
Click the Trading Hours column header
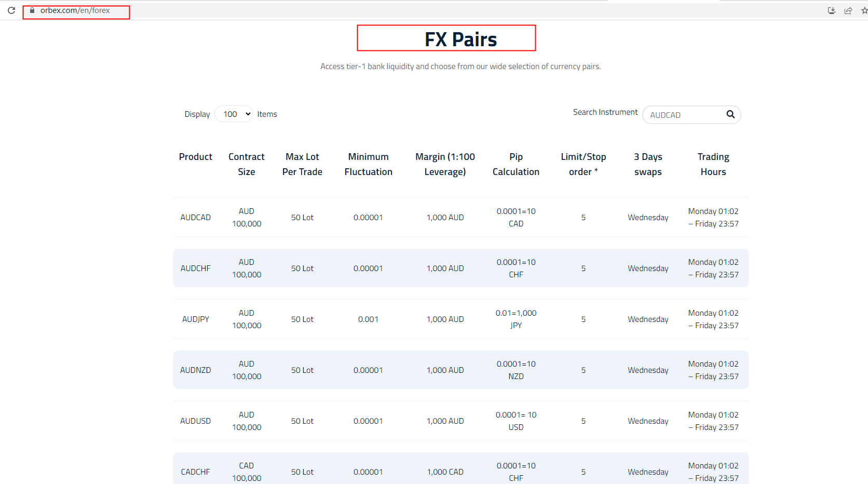click(713, 164)
